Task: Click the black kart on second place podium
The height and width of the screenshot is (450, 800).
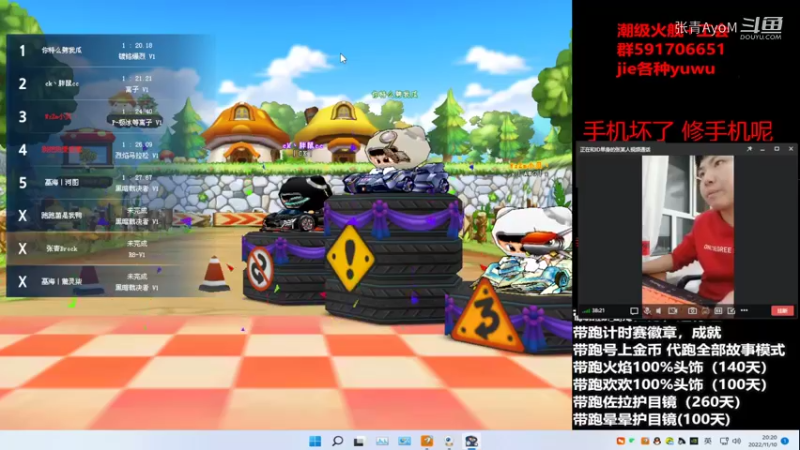Action: (x=292, y=220)
